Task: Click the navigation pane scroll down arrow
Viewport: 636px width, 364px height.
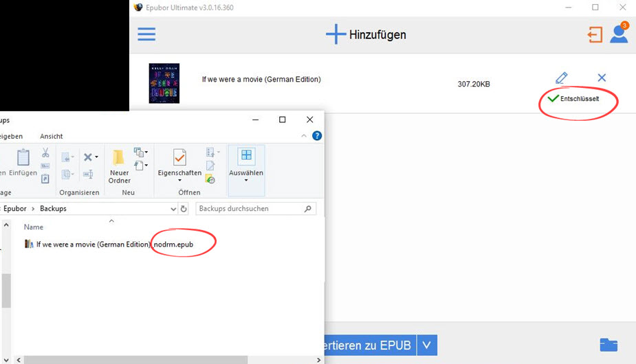Action: [6, 360]
